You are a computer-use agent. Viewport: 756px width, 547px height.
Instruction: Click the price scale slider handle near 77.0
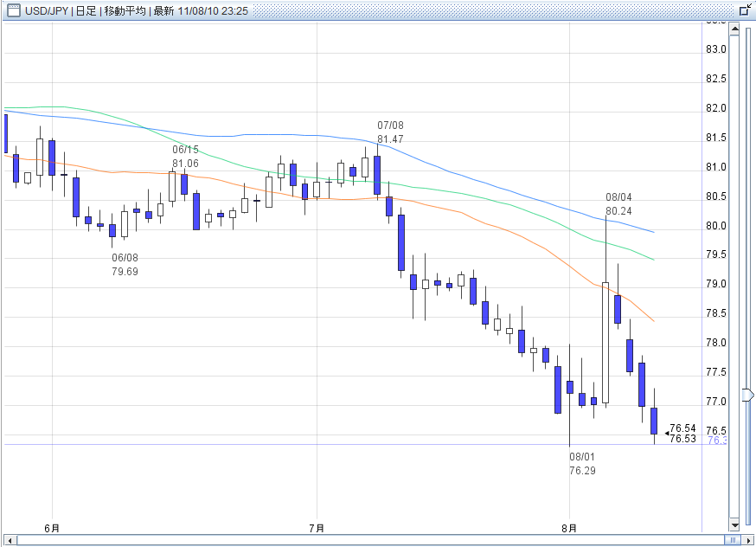click(x=748, y=395)
